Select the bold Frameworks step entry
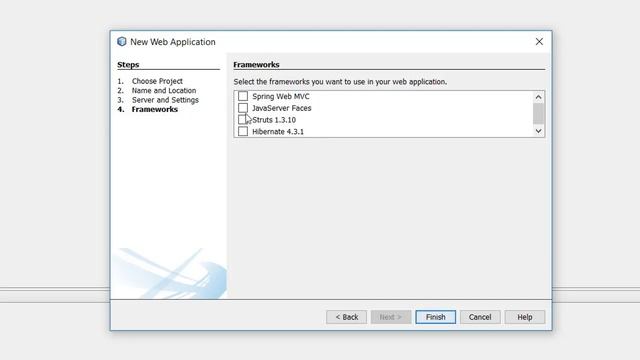Viewport: 640px width, 360px height. click(x=154, y=109)
